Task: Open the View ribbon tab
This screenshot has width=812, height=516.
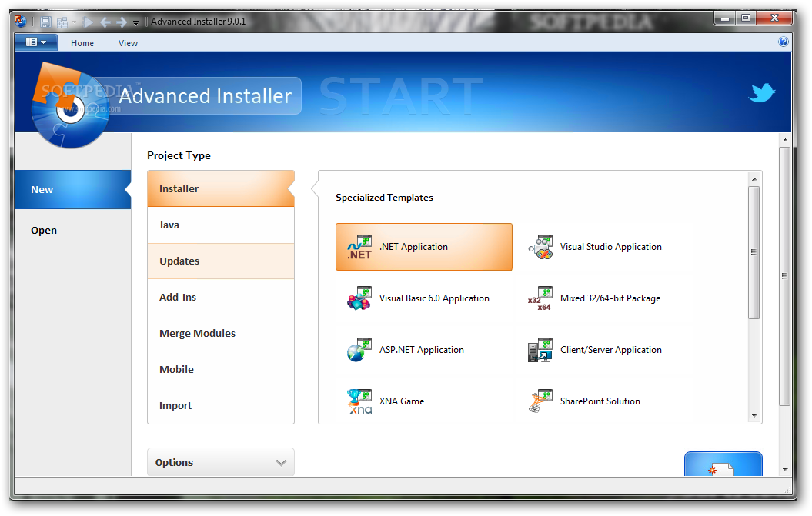Action: [x=128, y=43]
